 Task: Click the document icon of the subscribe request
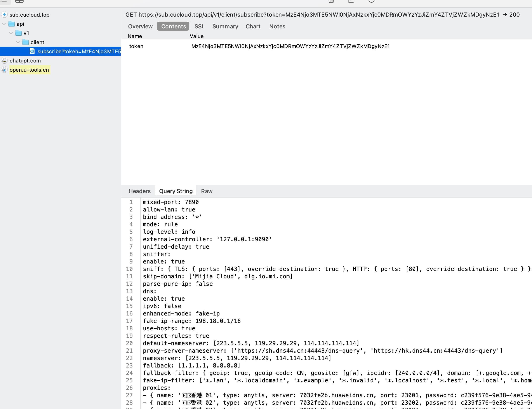[x=32, y=51]
